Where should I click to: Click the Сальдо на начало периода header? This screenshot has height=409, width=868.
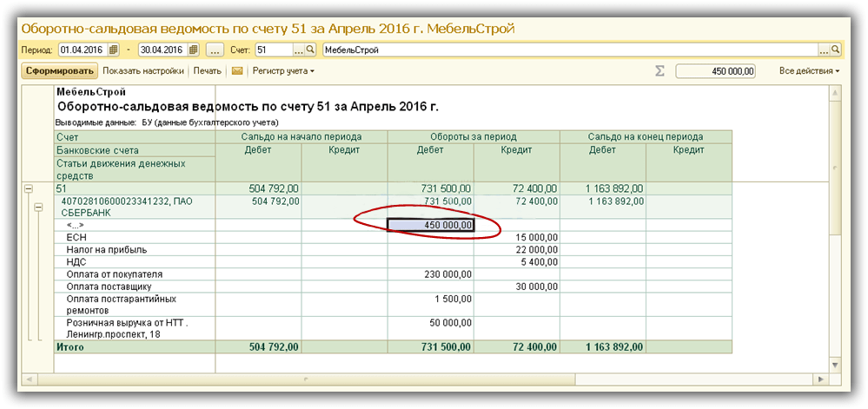[x=301, y=136]
